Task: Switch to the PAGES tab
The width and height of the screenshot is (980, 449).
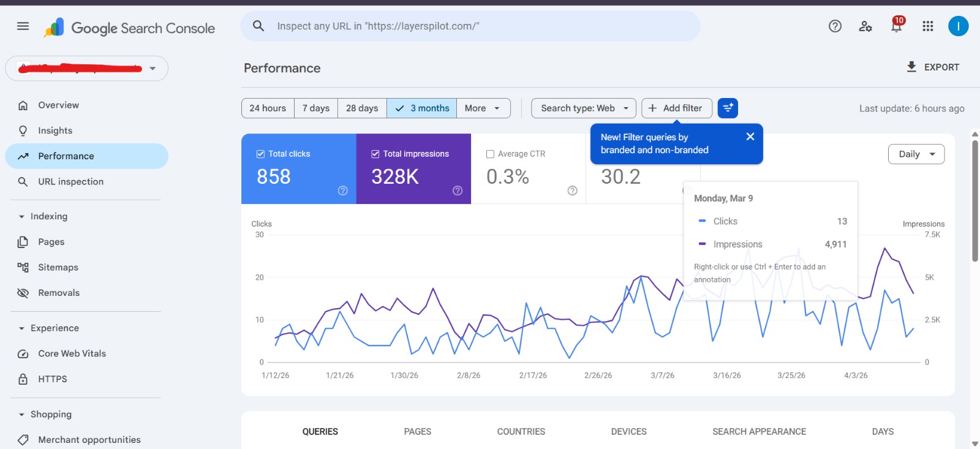Action: pos(418,432)
